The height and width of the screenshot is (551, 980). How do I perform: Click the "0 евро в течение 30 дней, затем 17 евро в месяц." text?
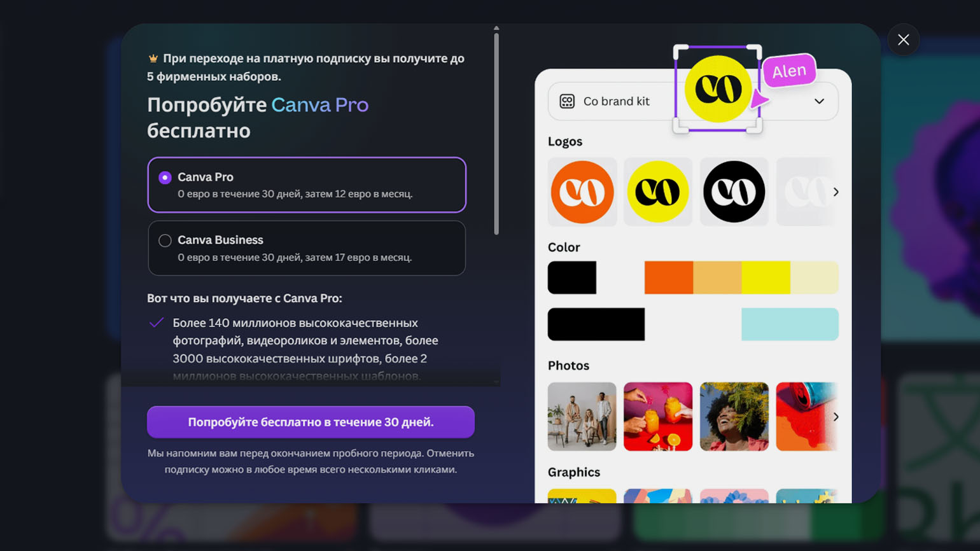(x=295, y=257)
